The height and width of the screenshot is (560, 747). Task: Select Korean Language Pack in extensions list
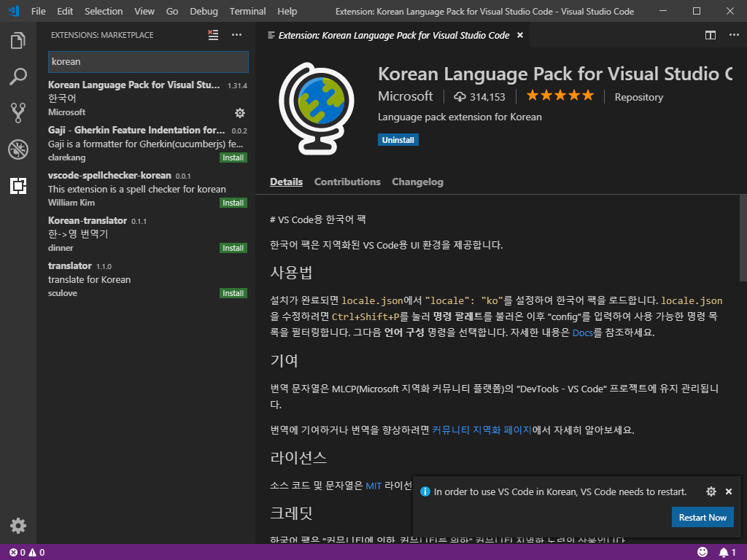[x=147, y=98]
